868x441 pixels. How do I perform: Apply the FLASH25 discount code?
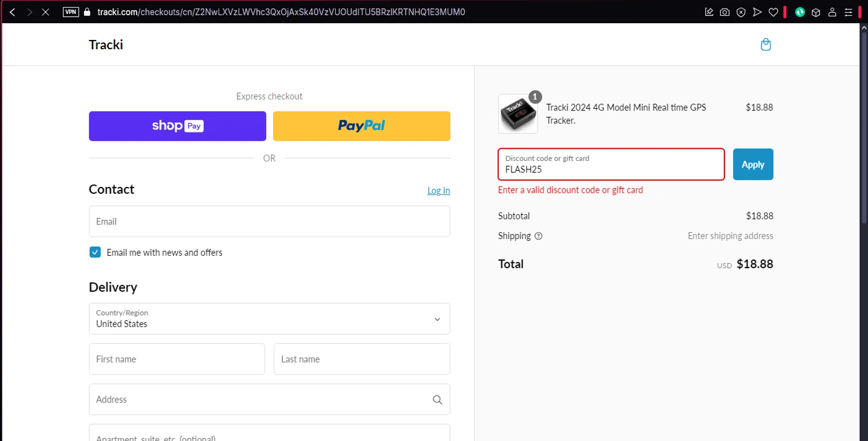point(753,164)
